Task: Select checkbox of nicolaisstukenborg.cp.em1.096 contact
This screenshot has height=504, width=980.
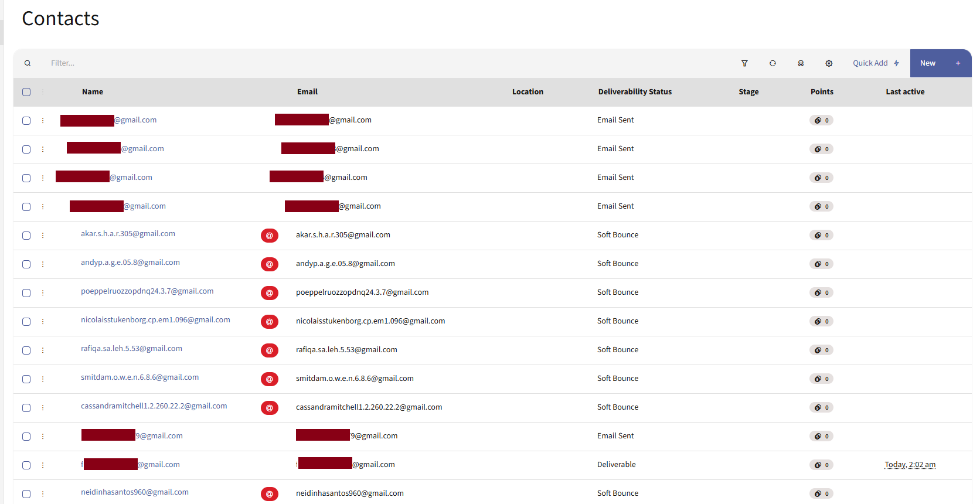Action: [26, 322]
